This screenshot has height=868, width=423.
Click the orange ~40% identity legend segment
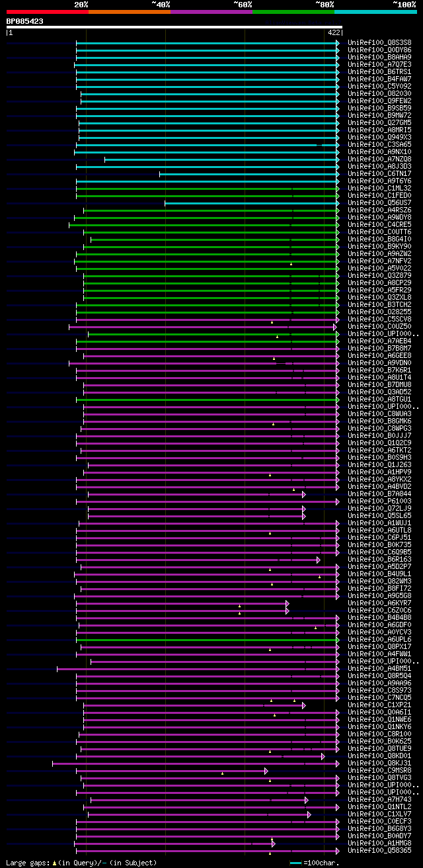pos(130,11)
